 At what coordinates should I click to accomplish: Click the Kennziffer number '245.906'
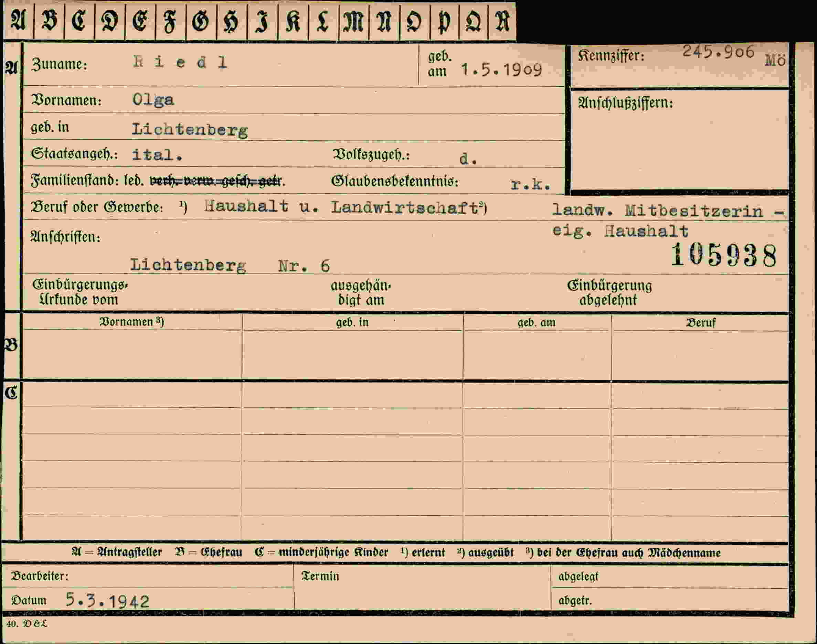tap(718, 52)
